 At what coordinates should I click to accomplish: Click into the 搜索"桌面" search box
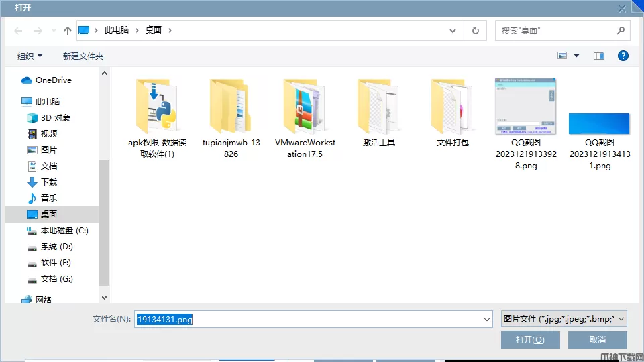(x=555, y=31)
